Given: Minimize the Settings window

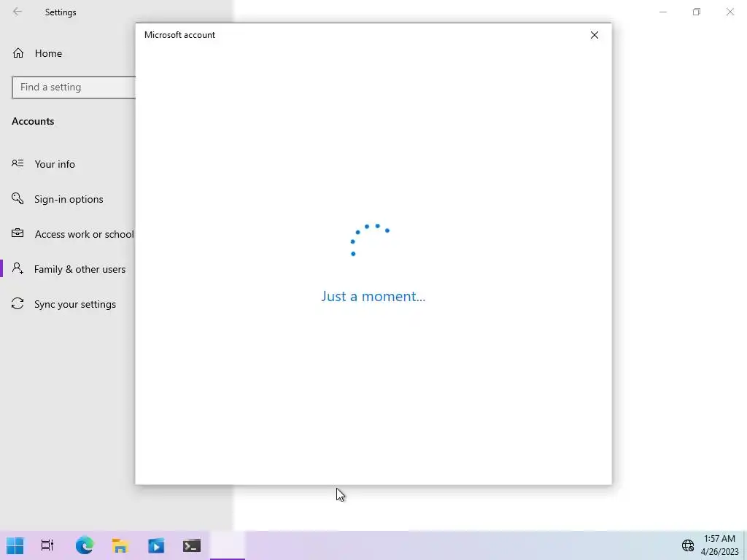Looking at the screenshot, I should (x=662, y=12).
